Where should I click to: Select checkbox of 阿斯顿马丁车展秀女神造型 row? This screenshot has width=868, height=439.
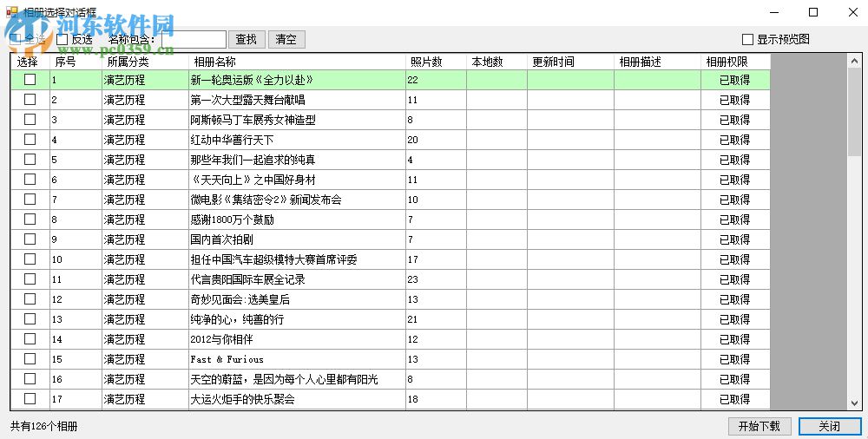[30, 120]
